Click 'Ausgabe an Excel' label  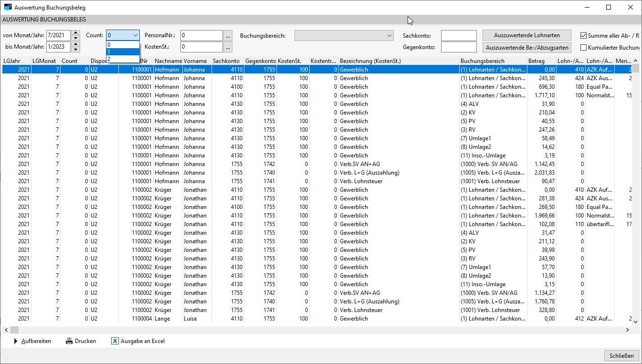point(143,341)
